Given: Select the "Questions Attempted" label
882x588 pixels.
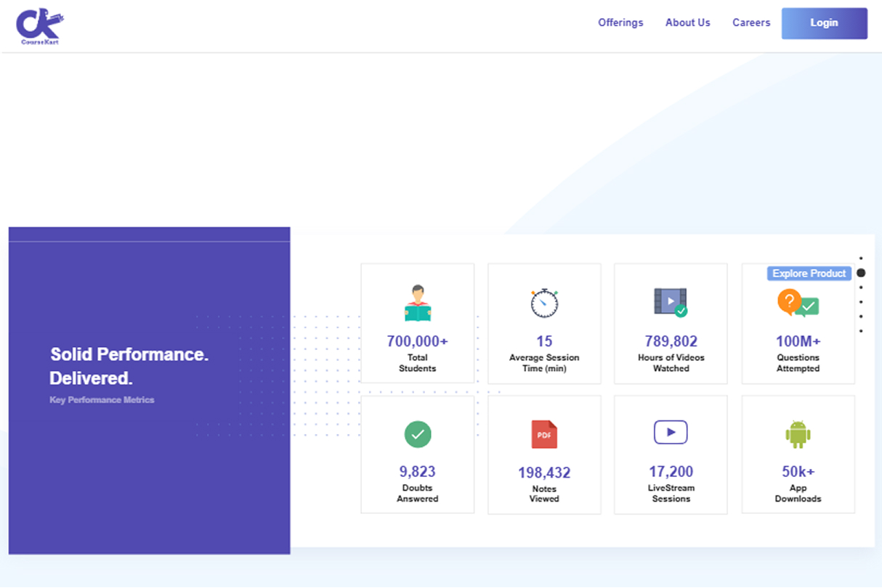Looking at the screenshot, I should point(798,363).
